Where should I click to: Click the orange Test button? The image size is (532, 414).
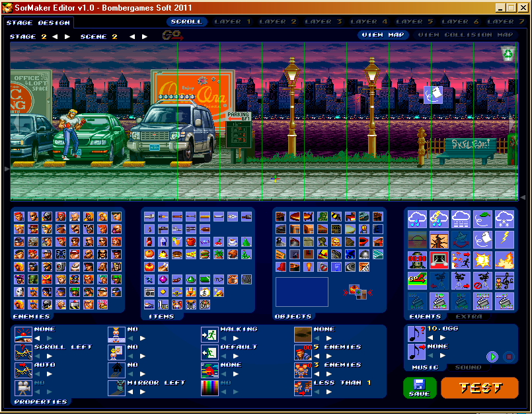(480, 388)
